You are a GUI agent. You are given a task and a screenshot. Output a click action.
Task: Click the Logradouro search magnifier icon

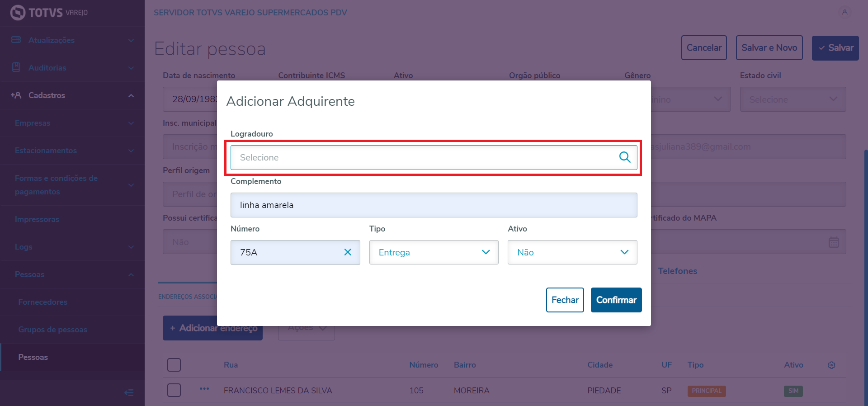[624, 157]
